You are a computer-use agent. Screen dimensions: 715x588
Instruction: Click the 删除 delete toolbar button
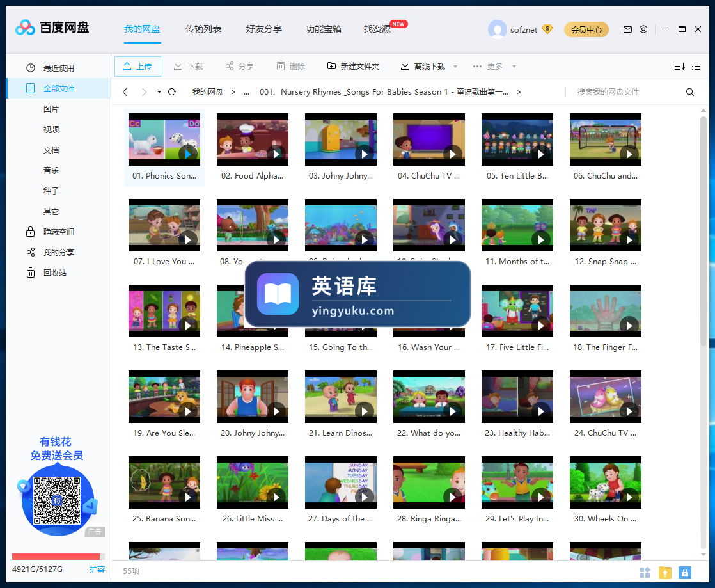coord(291,66)
